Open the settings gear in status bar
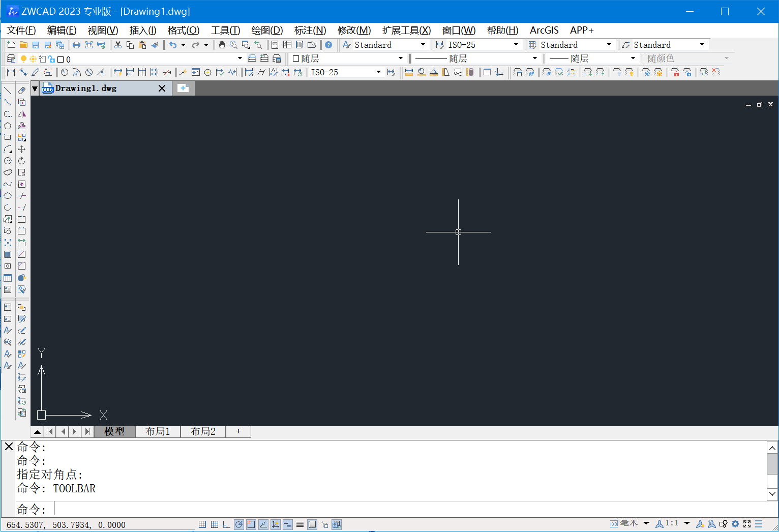This screenshot has height=532, width=779. (x=735, y=524)
